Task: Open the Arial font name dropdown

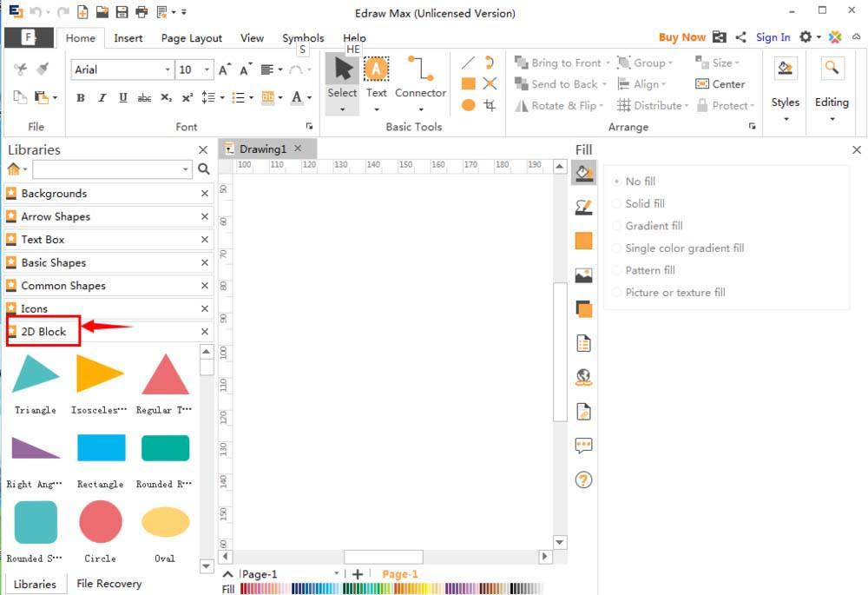Action: click(168, 69)
